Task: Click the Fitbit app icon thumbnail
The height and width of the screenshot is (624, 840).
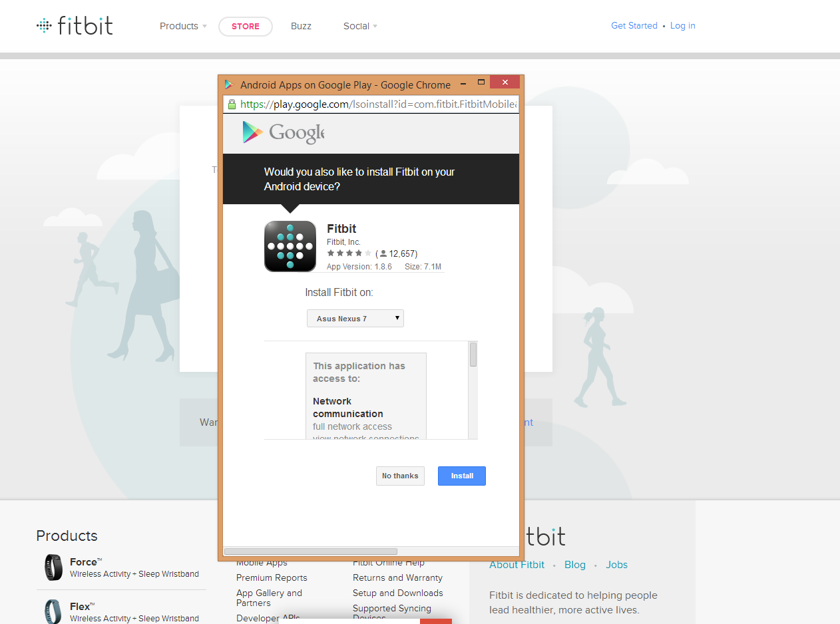Action: click(x=290, y=246)
